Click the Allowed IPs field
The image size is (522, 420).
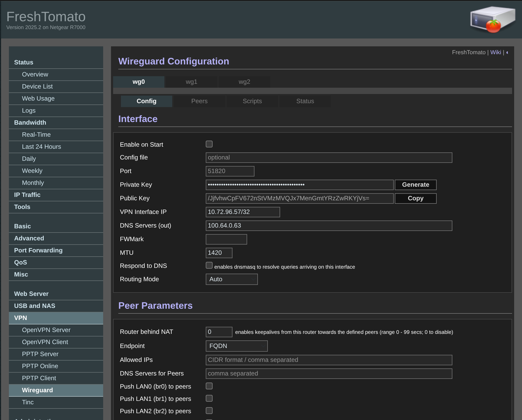[329, 360]
